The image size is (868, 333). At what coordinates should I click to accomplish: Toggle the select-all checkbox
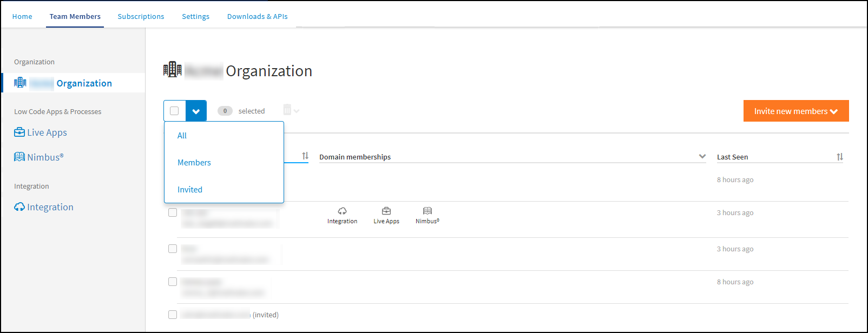pyautogui.click(x=174, y=111)
